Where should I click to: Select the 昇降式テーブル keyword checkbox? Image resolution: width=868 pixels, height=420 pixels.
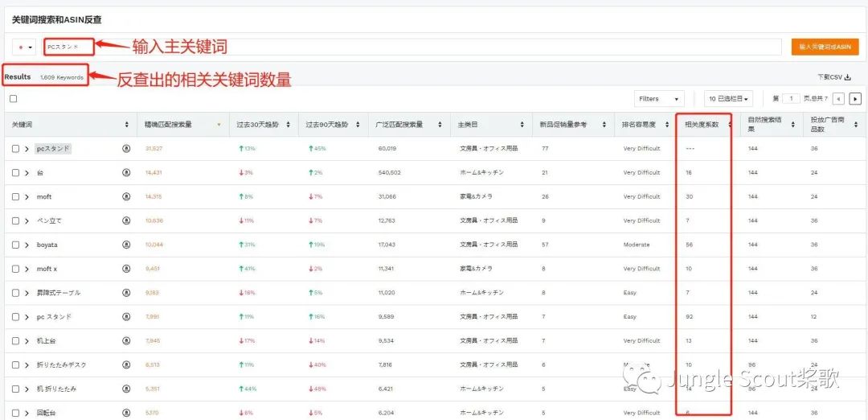(15, 293)
